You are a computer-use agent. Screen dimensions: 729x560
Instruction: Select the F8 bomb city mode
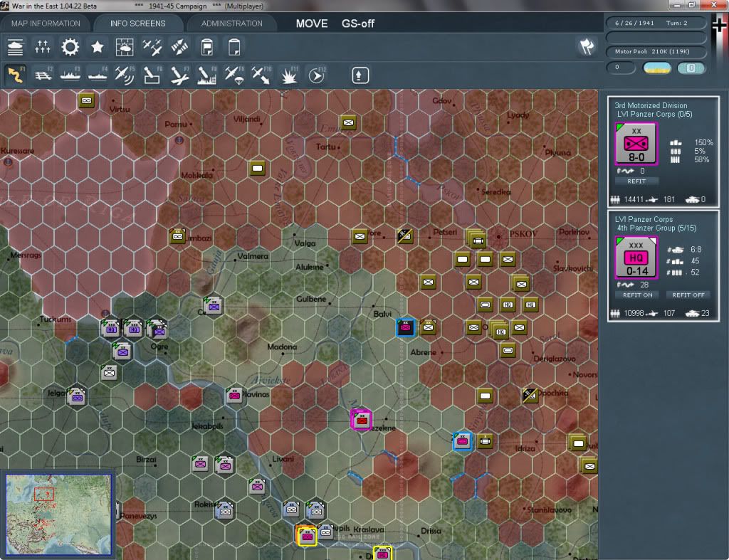[207, 75]
